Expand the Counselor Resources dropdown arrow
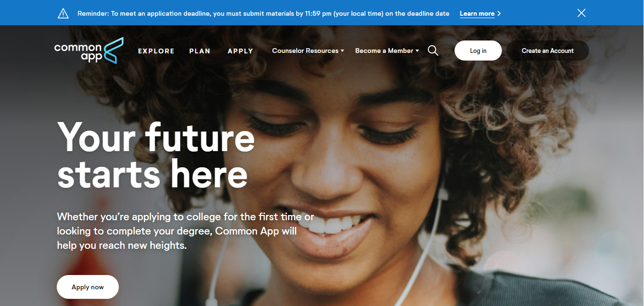This screenshot has width=644, height=306. click(343, 51)
